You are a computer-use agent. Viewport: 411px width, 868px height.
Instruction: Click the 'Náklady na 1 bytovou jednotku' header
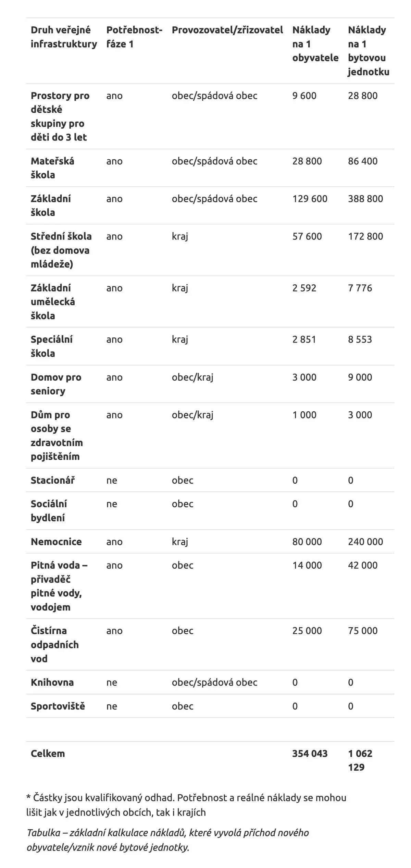coord(369,51)
